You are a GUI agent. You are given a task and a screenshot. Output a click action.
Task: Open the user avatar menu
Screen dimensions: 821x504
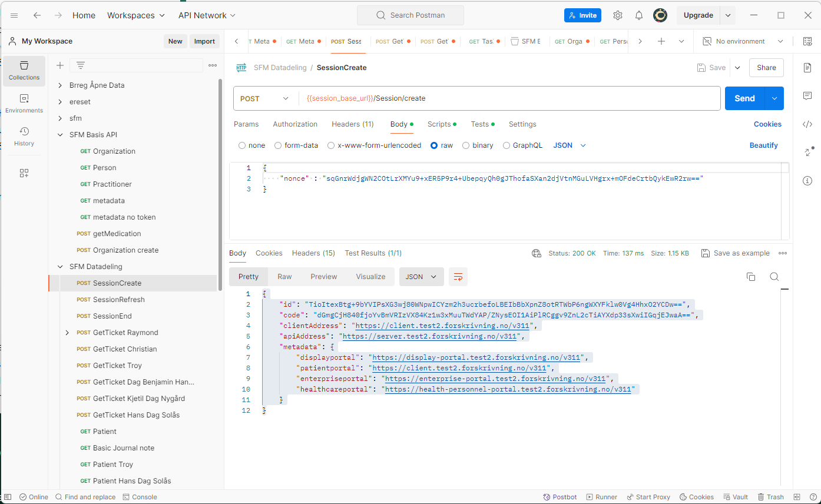pos(660,15)
